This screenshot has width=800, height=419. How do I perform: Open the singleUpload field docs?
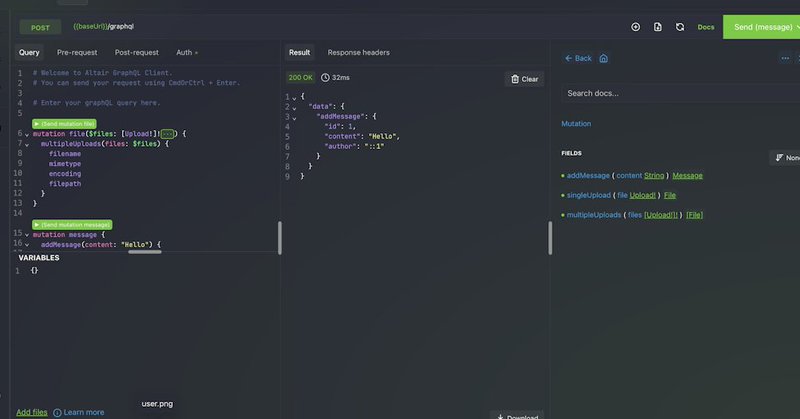click(589, 195)
